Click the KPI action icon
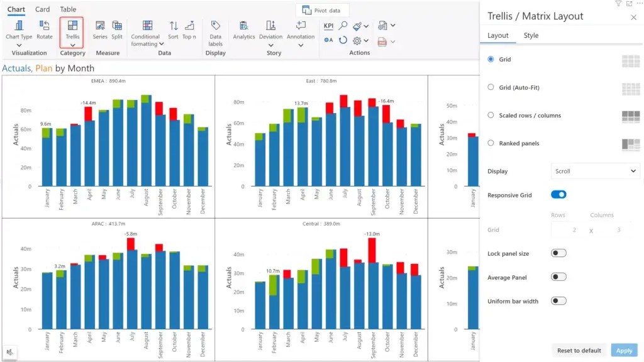The width and height of the screenshot is (644, 362). 328,26
